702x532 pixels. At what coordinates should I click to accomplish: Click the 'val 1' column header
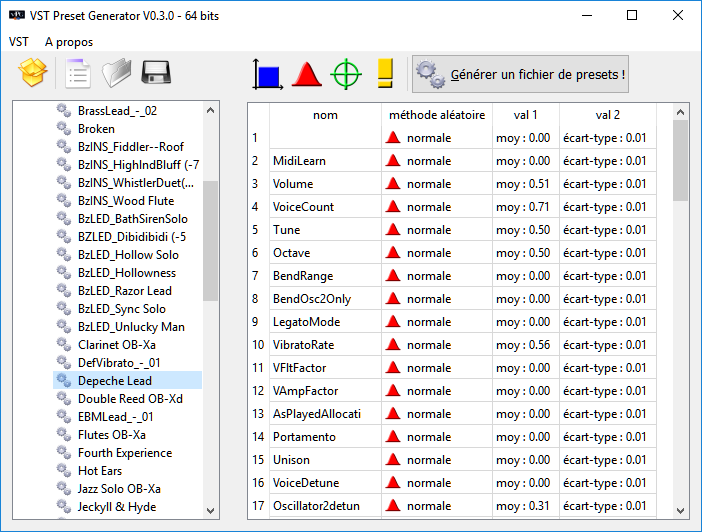pyautogui.click(x=526, y=115)
